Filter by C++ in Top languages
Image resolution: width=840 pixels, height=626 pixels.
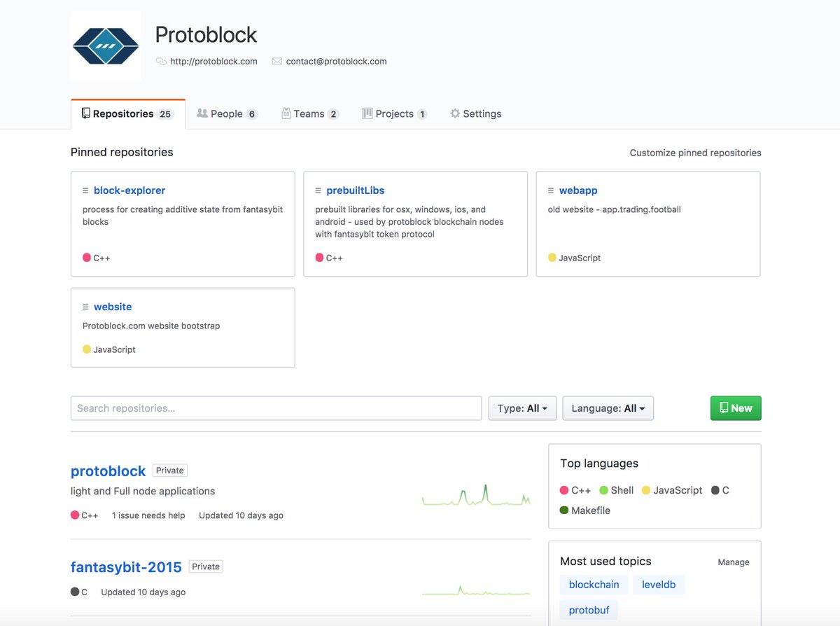(575, 490)
